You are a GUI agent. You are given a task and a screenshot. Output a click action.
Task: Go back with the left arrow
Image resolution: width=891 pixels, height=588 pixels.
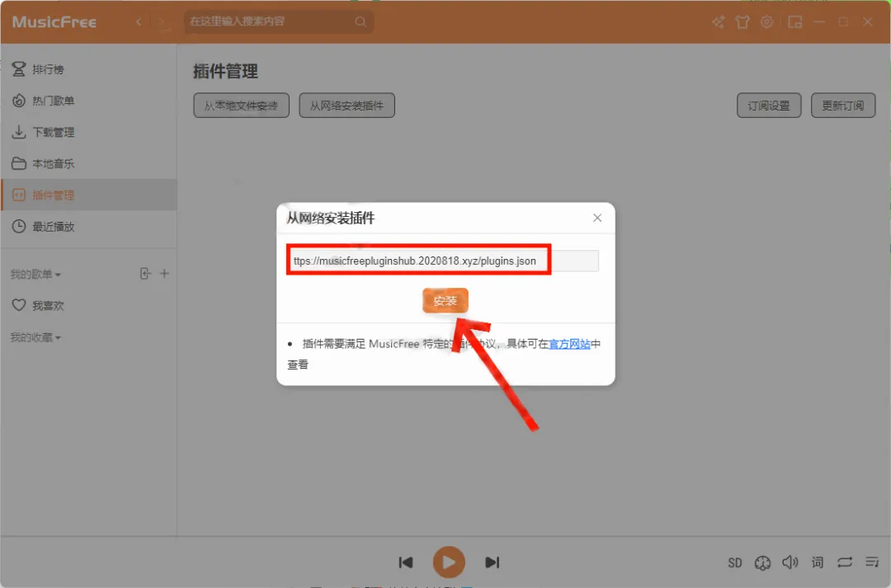click(139, 22)
